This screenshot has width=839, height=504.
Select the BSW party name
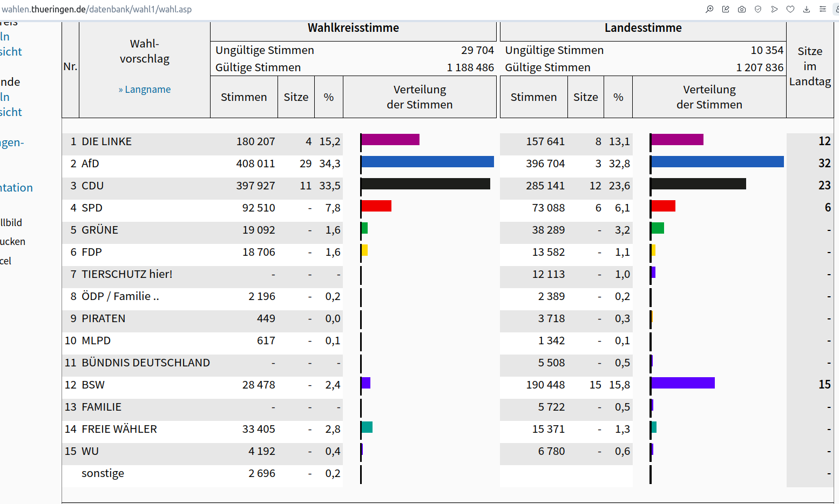point(93,385)
